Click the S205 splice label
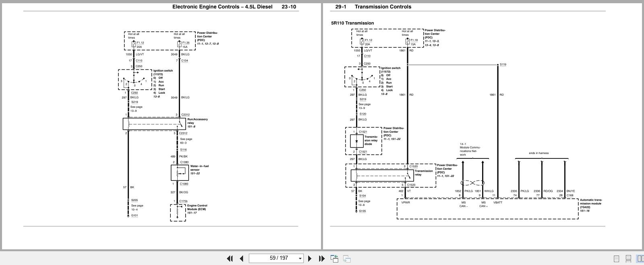This screenshot has width=644, height=265. tap(135, 200)
